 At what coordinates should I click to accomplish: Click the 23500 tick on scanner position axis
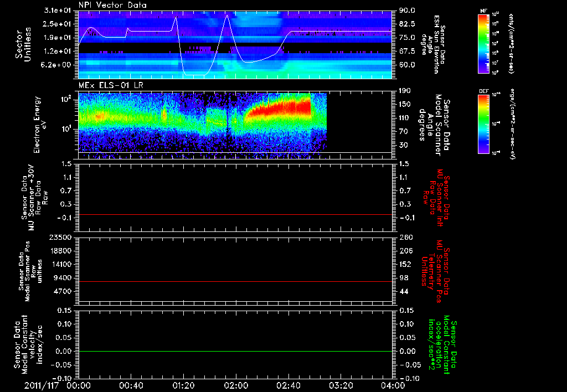60,237
